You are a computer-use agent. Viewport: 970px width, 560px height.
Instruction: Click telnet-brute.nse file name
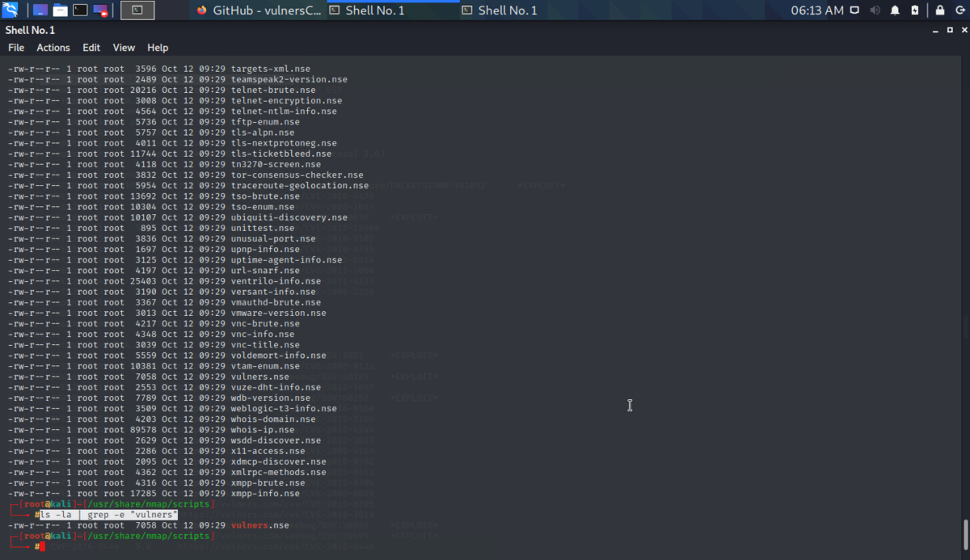coord(273,90)
